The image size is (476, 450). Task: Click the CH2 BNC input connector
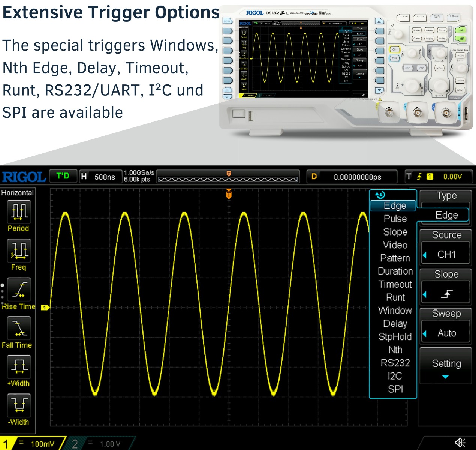coord(417,112)
